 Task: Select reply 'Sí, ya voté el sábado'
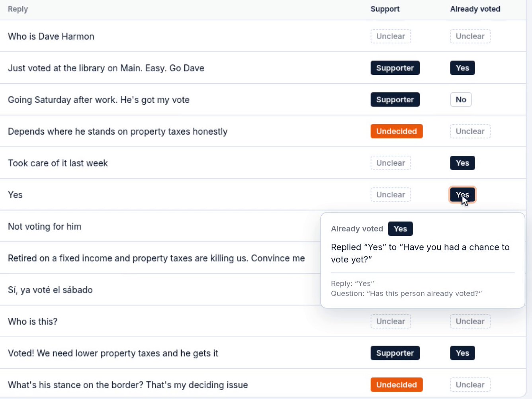(50, 290)
